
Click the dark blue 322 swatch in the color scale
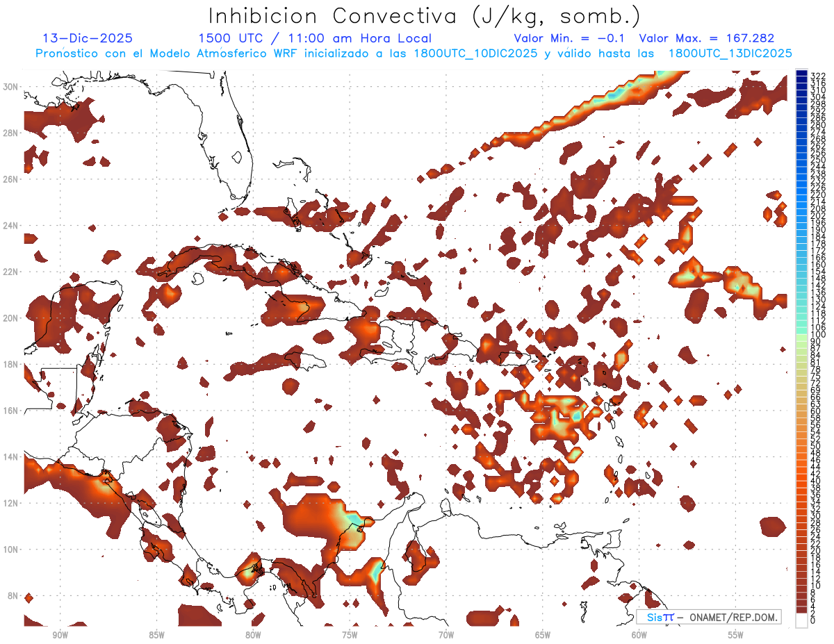(802, 74)
